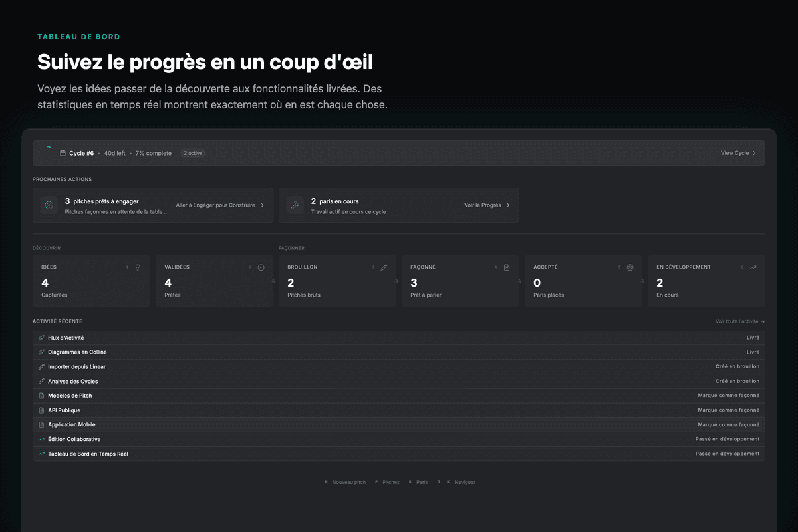Click the calendar icon beside Cycle #6
This screenshot has width=798, height=532.
63,153
